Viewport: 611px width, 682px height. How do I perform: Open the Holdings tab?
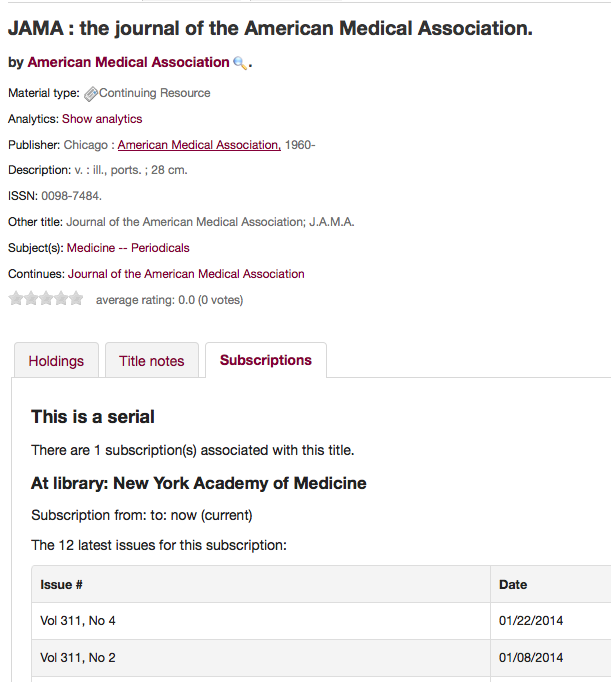coord(56,361)
